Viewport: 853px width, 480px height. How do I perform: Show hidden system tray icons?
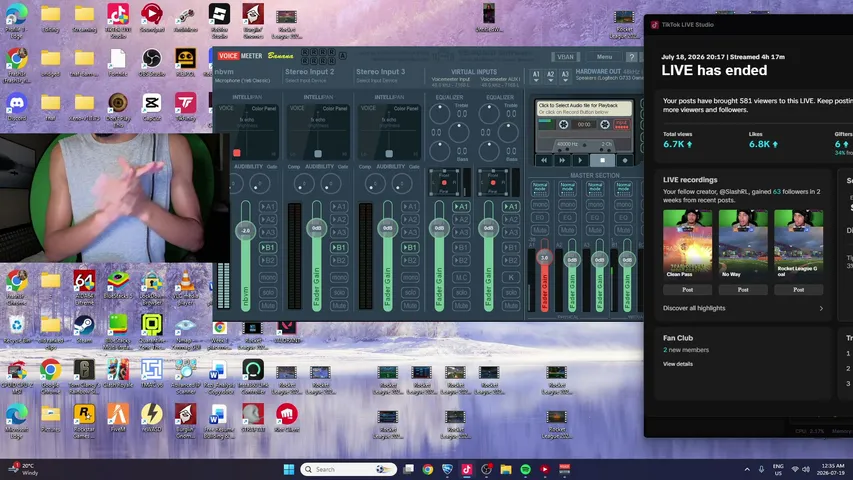coord(747,469)
